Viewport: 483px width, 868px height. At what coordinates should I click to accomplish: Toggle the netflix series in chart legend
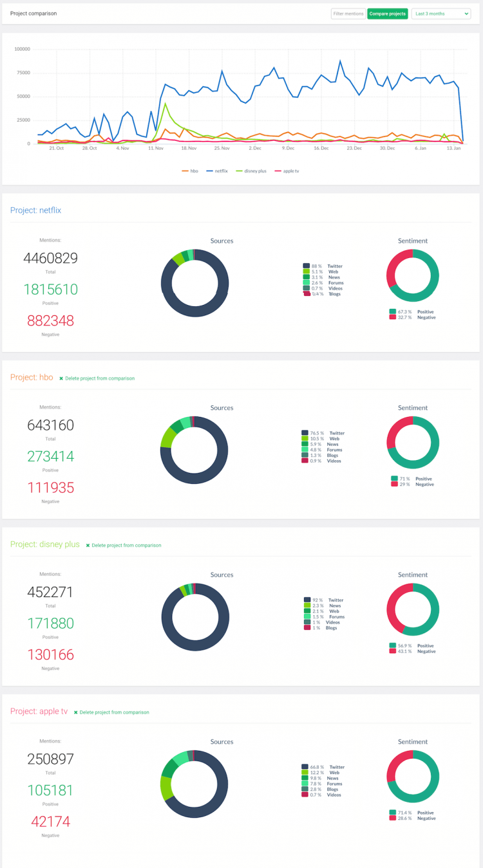pyautogui.click(x=218, y=171)
